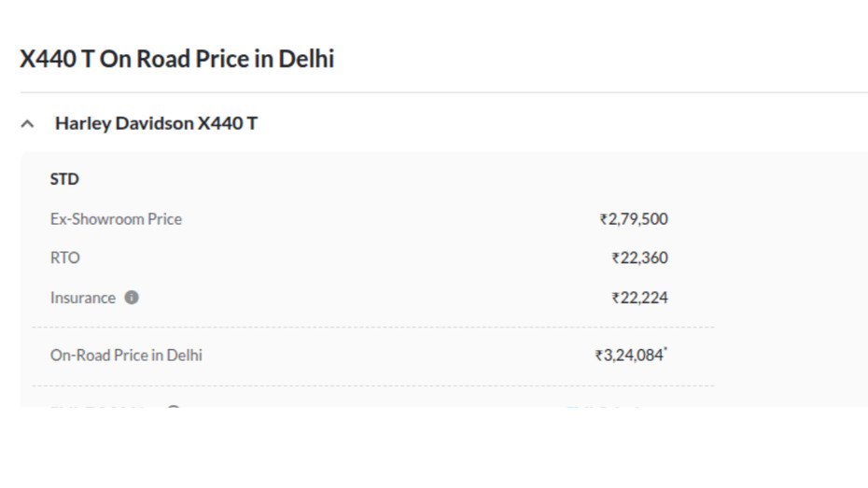Image resolution: width=868 pixels, height=488 pixels.
Task: Click the ₹22,224 insurance amount
Action: (x=640, y=298)
